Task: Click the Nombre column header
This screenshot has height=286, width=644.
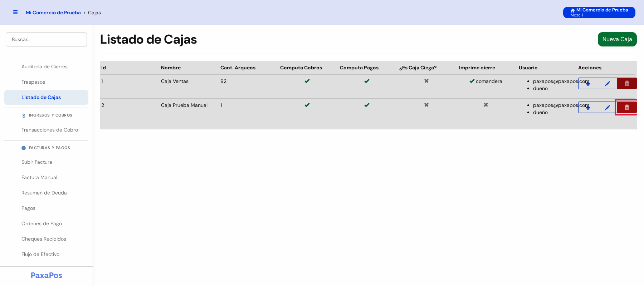Action: coord(171,68)
